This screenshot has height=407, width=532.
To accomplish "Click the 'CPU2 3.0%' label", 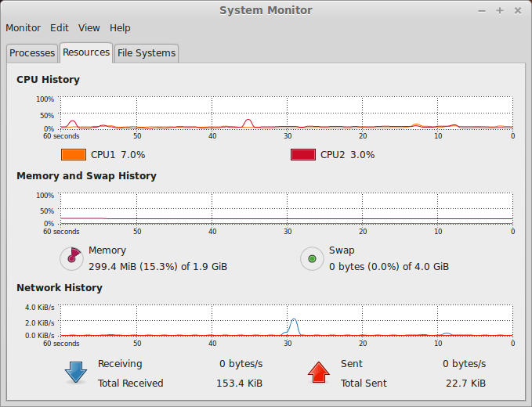I will pyautogui.click(x=347, y=155).
